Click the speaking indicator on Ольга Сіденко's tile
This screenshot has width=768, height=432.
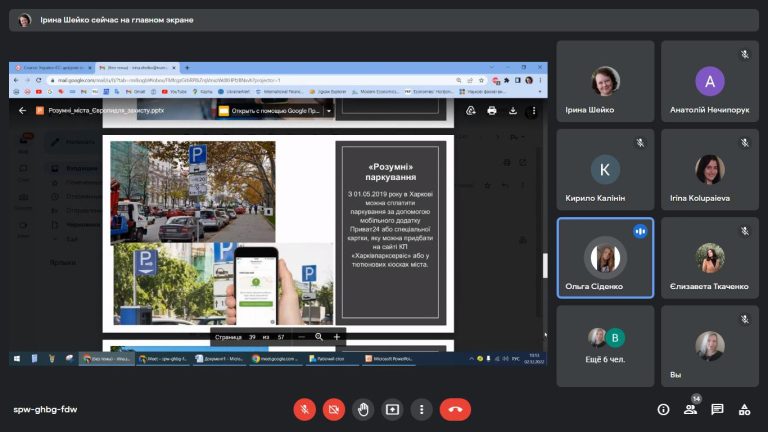[640, 231]
